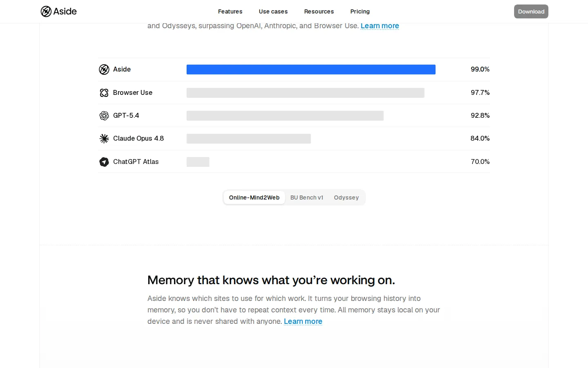Click the 84.0% score value

click(x=480, y=139)
